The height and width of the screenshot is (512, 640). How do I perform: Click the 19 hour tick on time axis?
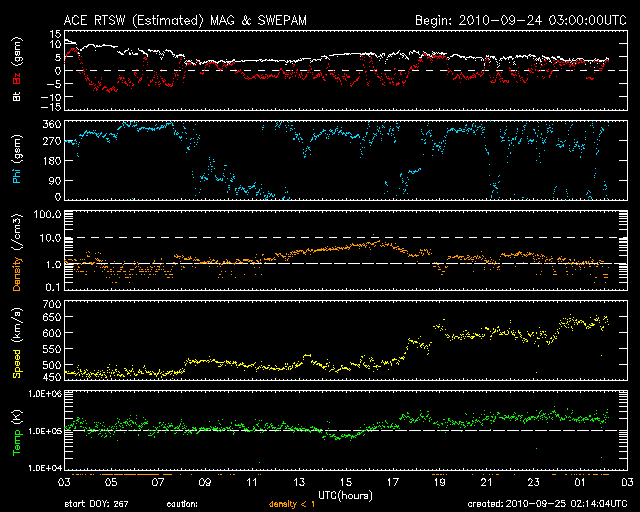click(439, 482)
